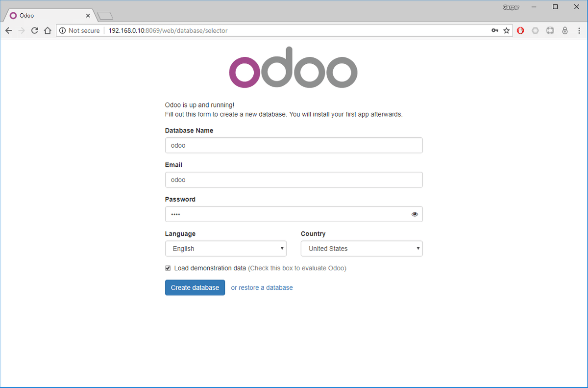Minimize the browser window
The image size is (588, 388).
pyautogui.click(x=533, y=7)
